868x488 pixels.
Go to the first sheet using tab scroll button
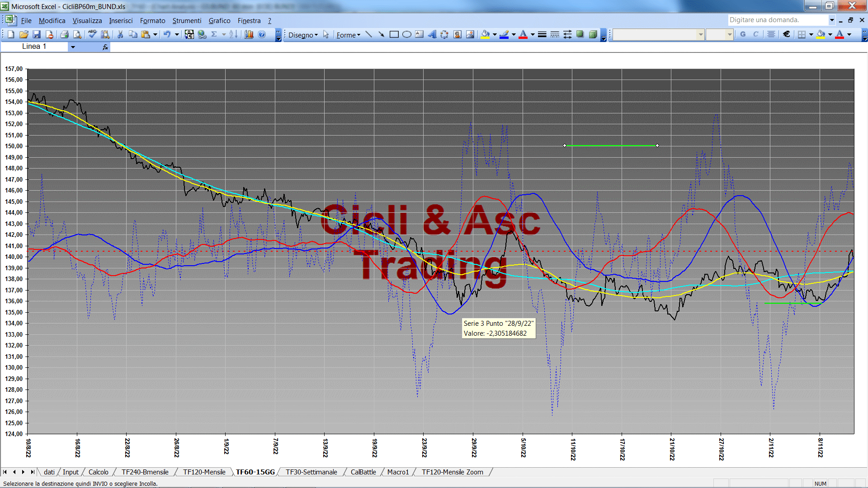[5, 472]
